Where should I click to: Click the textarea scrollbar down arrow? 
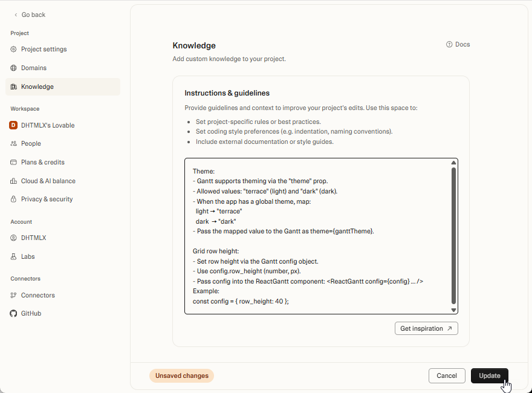[x=453, y=310]
